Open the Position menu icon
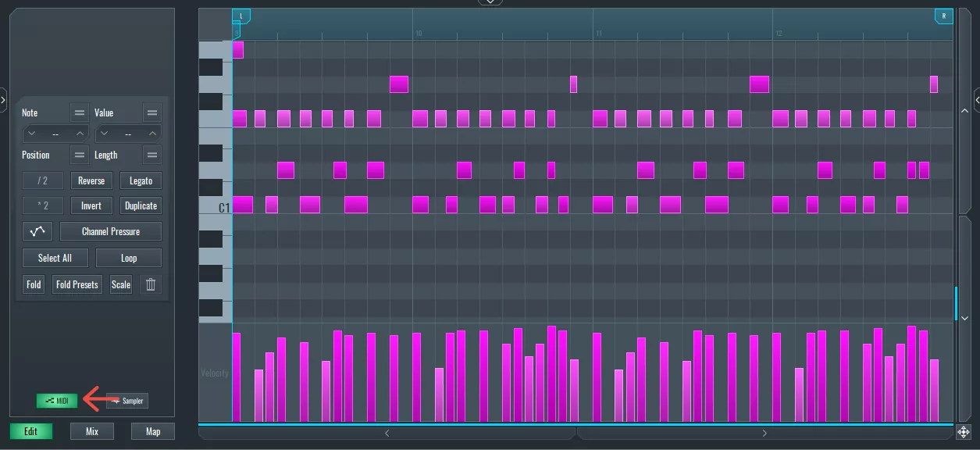Screen dimensions: 980x450 [79, 155]
